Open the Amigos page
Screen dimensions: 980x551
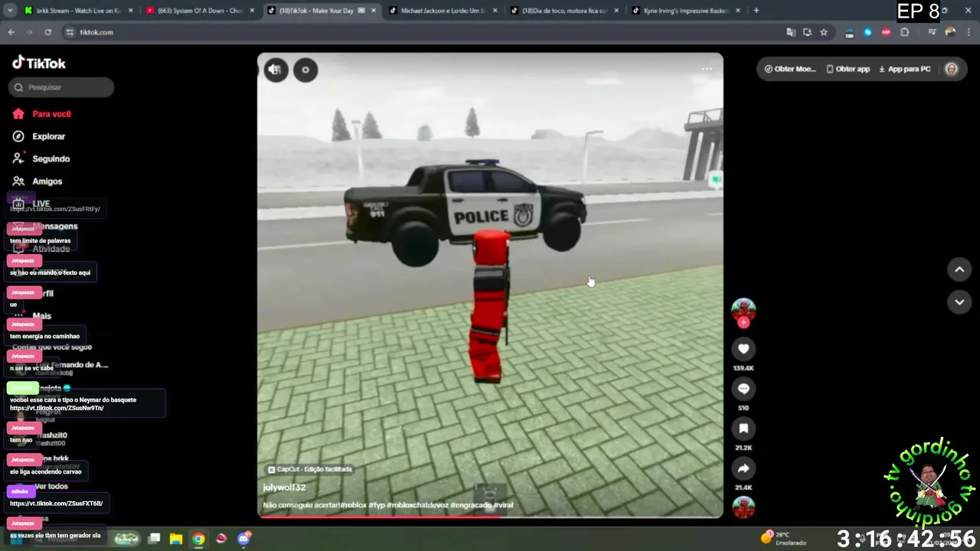point(38,181)
